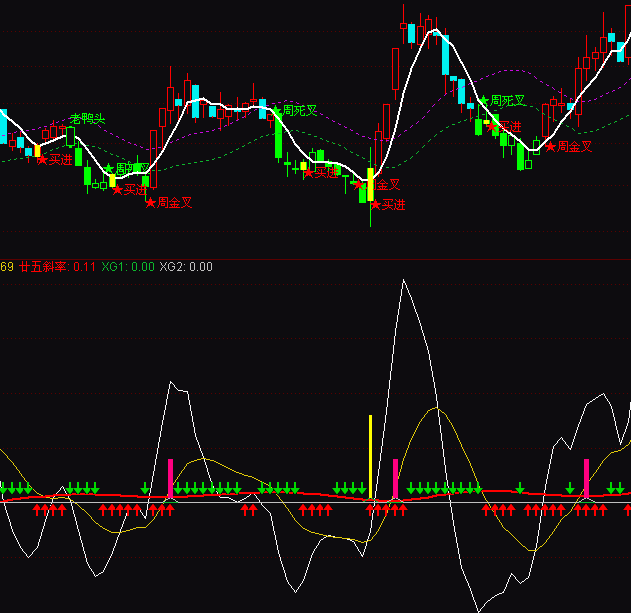The height and width of the screenshot is (613, 631).
Task: Click the isolated green down arrow between right pink bars
Action: [520, 488]
